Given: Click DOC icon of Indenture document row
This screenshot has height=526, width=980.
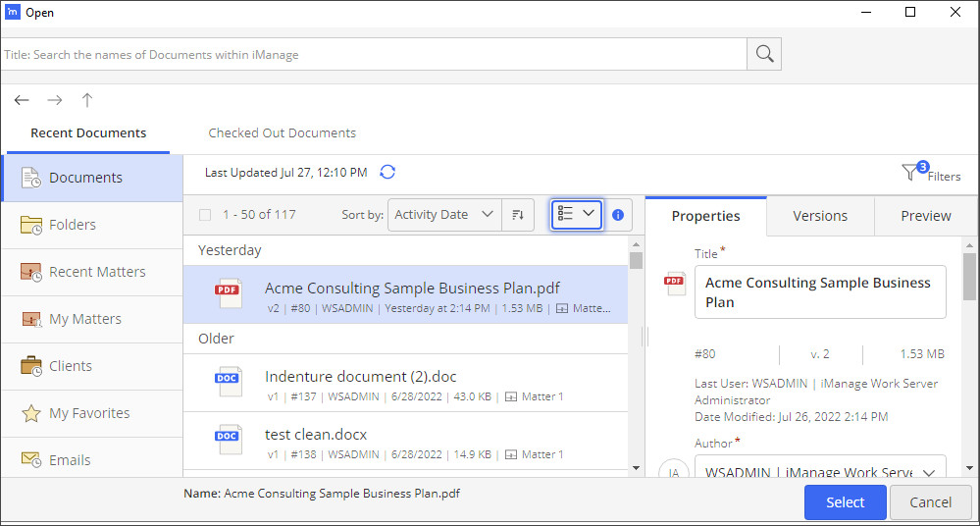Looking at the screenshot, I should [229, 382].
